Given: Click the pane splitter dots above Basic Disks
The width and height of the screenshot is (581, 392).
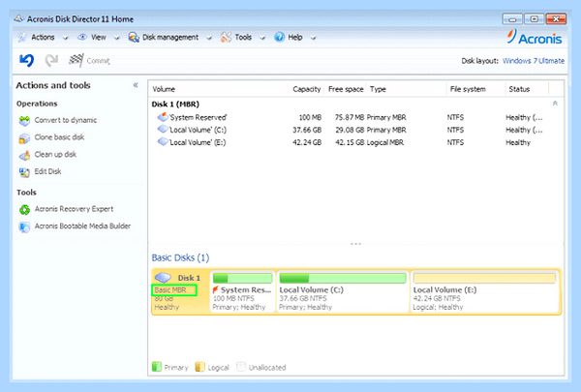Looking at the screenshot, I should point(355,244).
